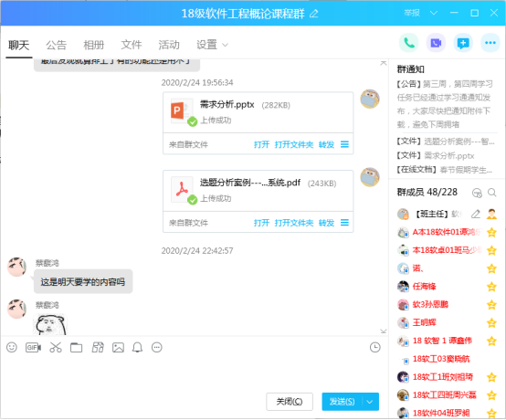Open the emoji picker in toolbar
Screen dimensions: 506x420
12,348
